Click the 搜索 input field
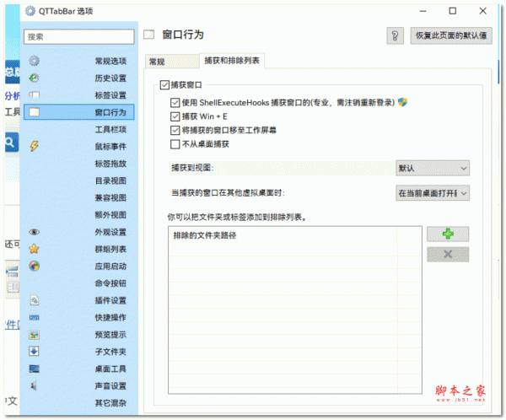 click(79, 36)
